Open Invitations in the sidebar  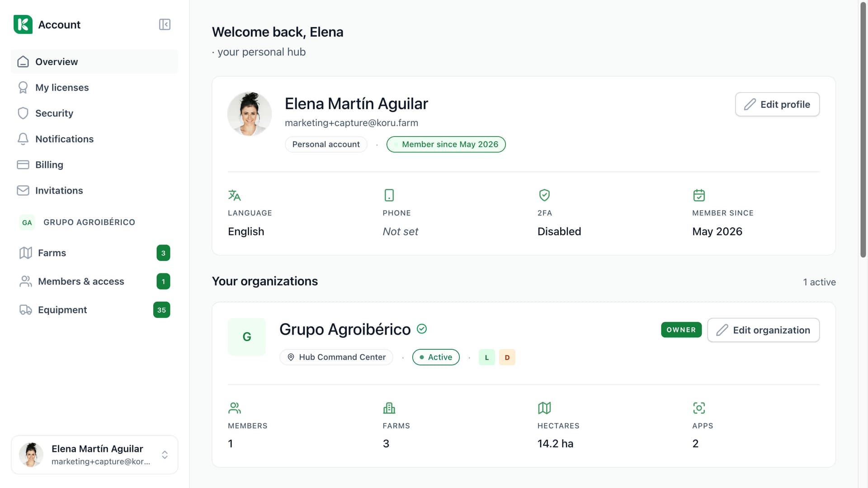tap(94, 190)
